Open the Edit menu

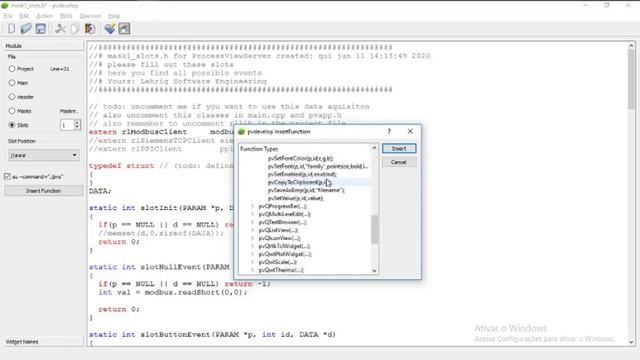(x=24, y=16)
